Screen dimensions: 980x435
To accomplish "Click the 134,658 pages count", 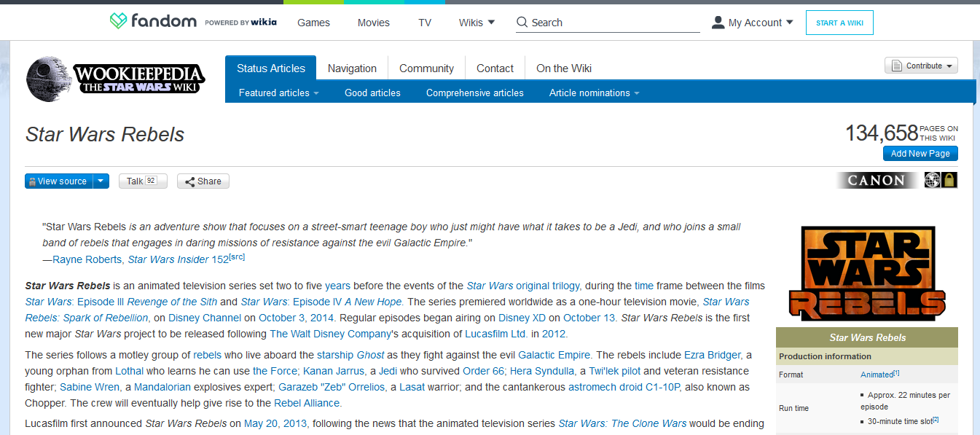I will click(x=881, y=133).
